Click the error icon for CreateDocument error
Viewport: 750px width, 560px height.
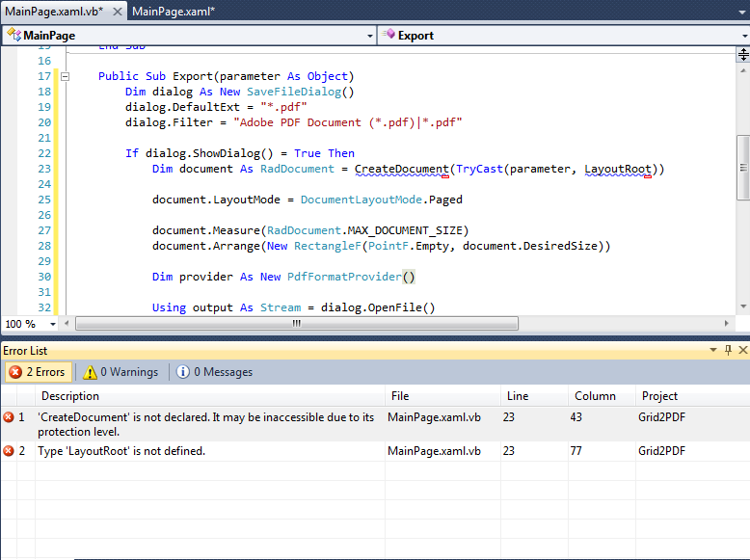click(9, 417)
